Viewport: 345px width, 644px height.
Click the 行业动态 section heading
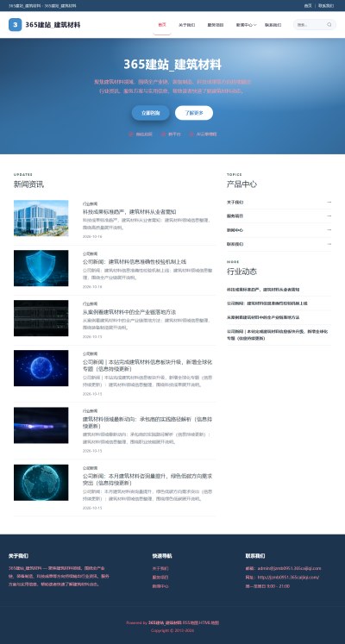pos(241,272)
